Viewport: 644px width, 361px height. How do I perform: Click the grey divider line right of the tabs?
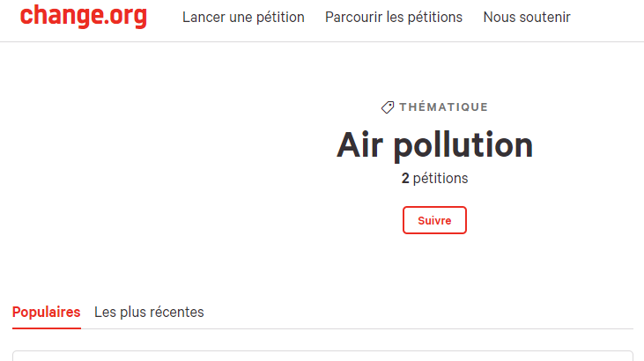(x=423, y=328)
